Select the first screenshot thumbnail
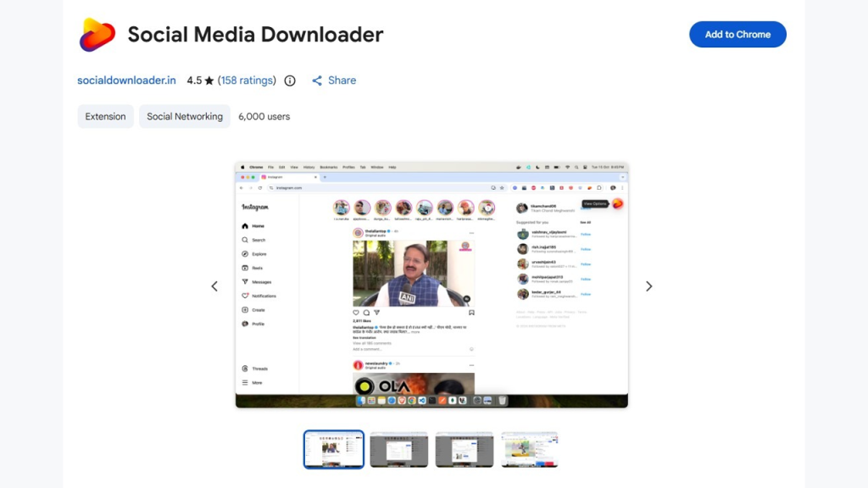The image size is (868, 488). [334, 449]
